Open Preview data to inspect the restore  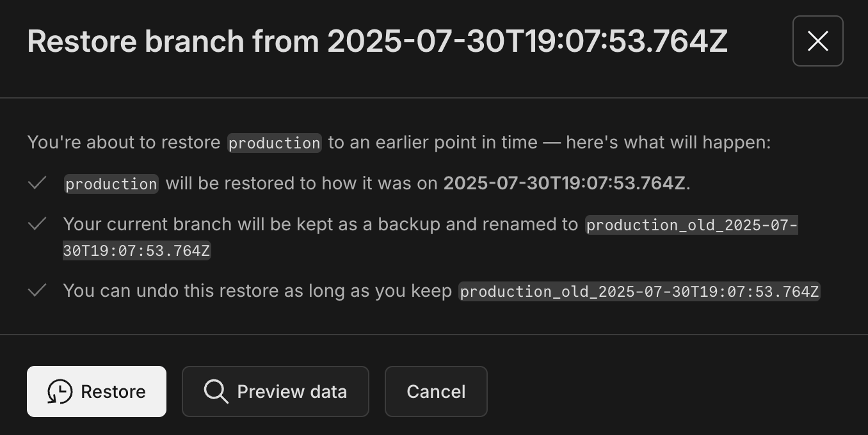click(x=275, y=391)
